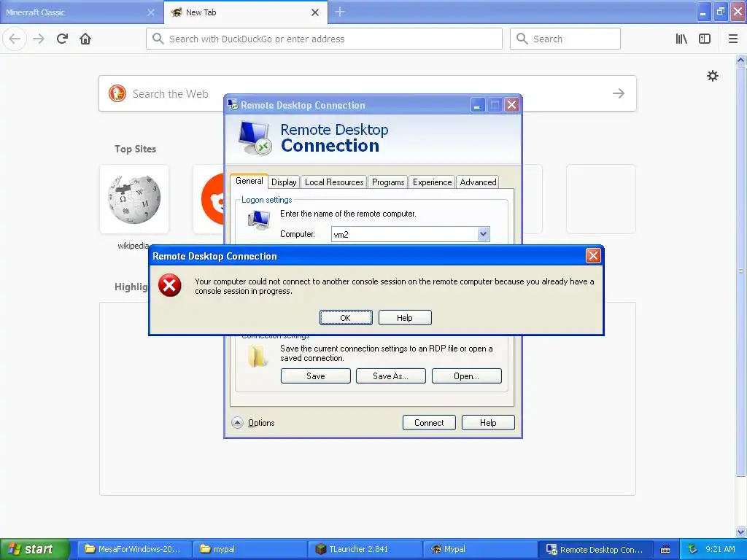Switch to the Display tab
747x560 pixels.
coord(284,182)
